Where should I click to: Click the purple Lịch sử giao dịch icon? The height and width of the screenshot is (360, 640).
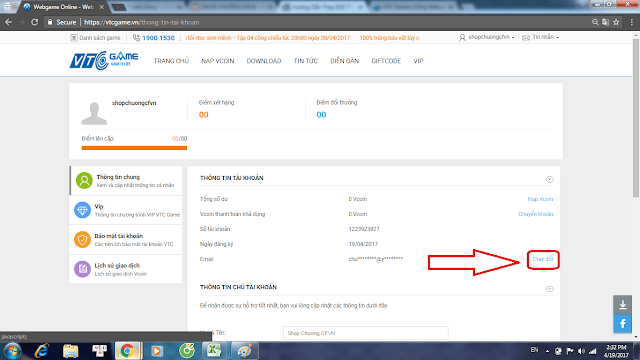(82, 269)
